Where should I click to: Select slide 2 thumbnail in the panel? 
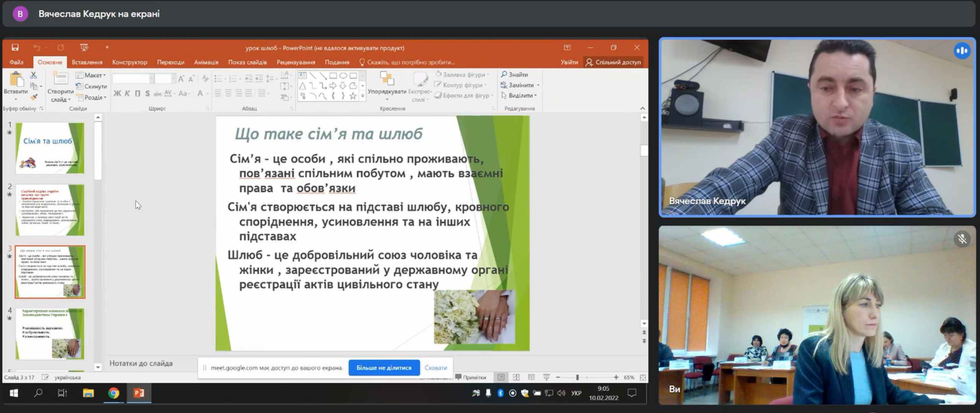click(x=50, y=210)
